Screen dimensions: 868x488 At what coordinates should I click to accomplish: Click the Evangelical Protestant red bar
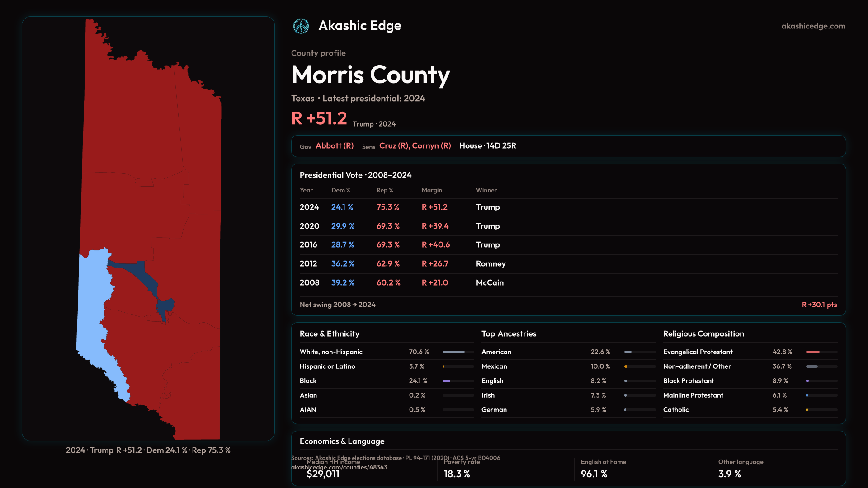(x=812, y=352)
